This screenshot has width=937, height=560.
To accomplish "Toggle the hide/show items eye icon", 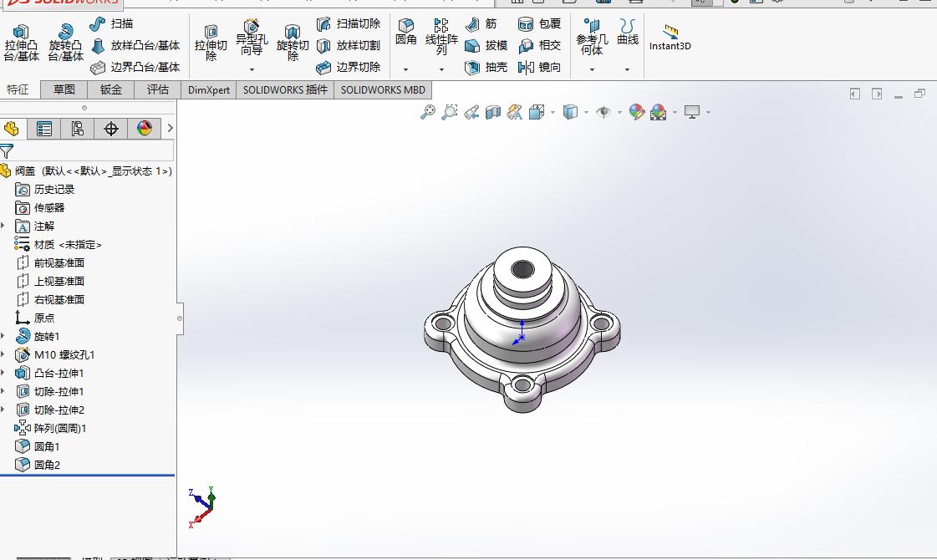I will tap(603, 112).
